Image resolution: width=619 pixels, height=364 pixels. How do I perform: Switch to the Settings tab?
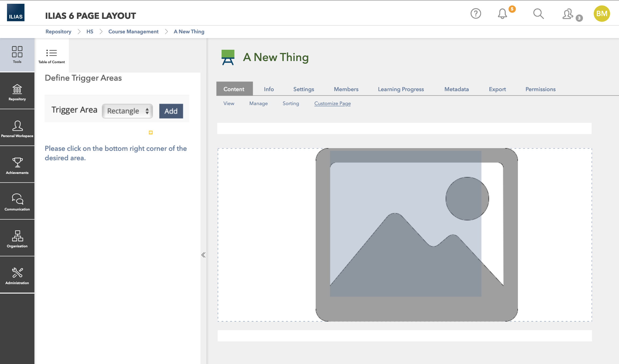303,89
